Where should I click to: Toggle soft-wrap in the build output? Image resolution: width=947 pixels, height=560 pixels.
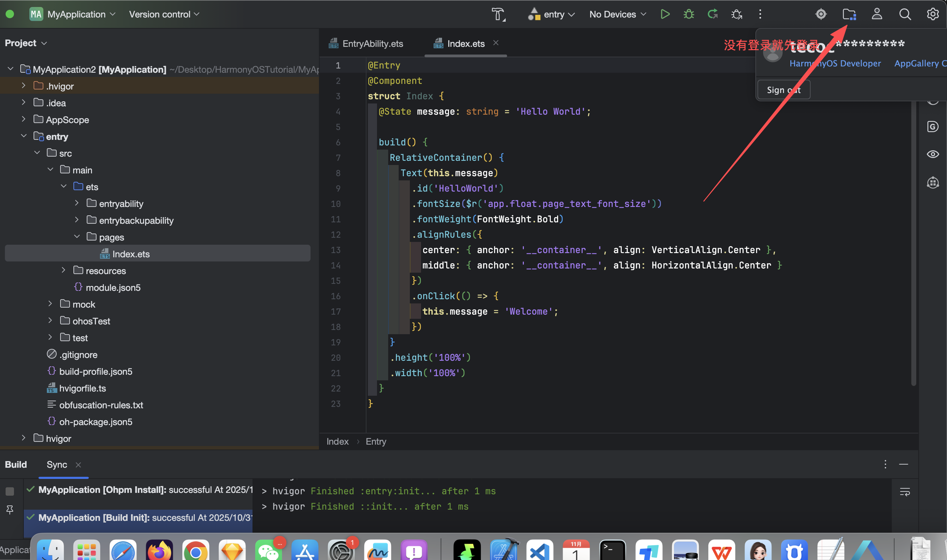coord(905,492)
